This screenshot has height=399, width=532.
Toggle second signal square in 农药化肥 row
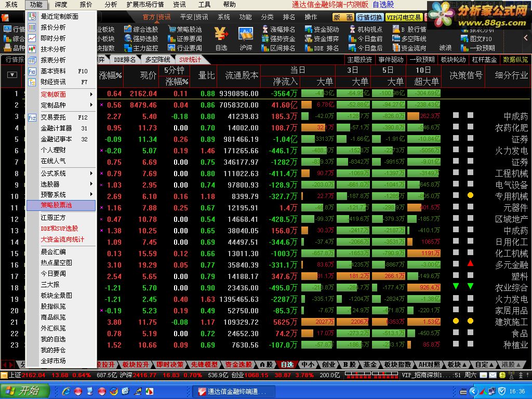(x=470, y=127)
